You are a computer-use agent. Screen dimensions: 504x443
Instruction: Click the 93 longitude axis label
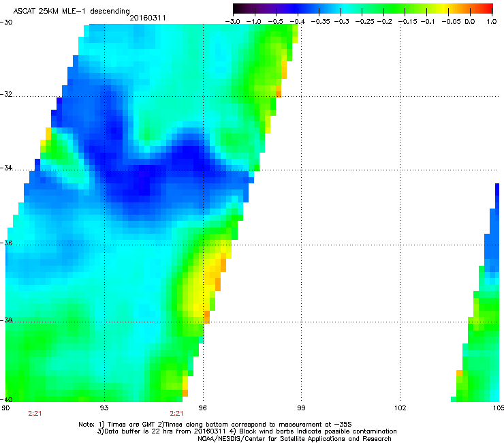point(104,408)
